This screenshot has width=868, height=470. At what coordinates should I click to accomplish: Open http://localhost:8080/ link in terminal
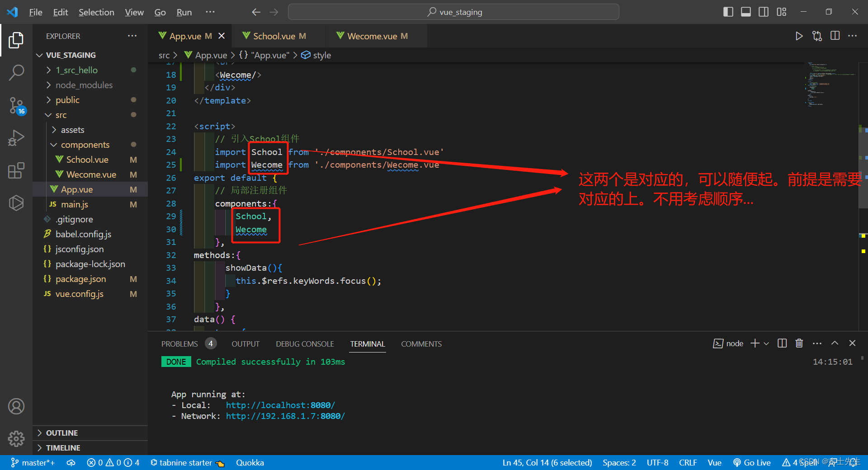[280, 405]
